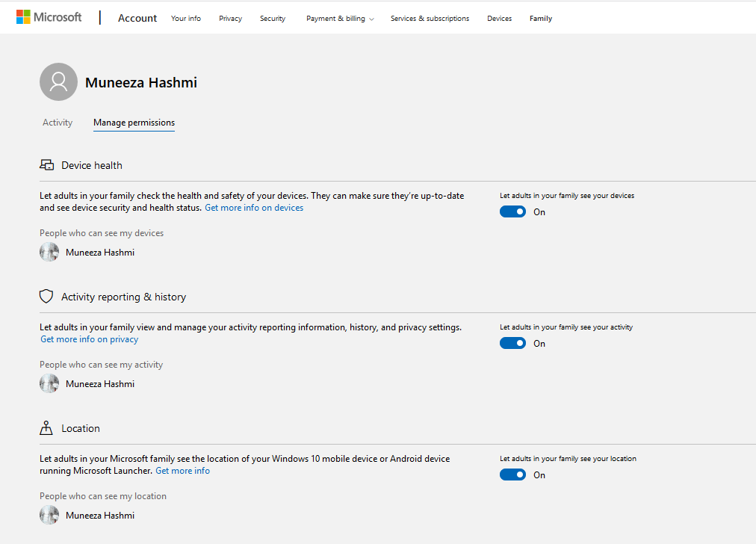Click the Account link in header
Viewport: 756px width, 544px height.
pos(137,18)
